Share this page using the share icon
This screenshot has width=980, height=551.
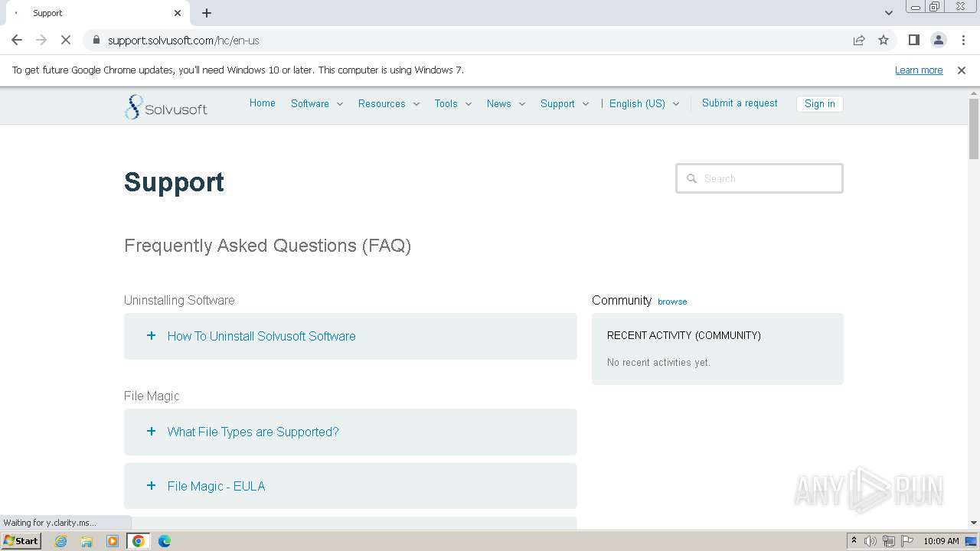click(x=859, y=40)
